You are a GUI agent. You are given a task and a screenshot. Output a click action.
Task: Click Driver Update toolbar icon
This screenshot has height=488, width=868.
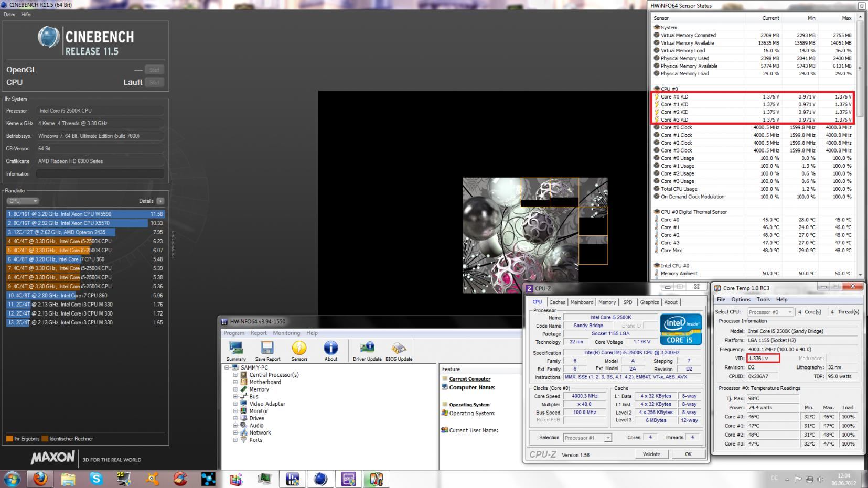point(367,350)
